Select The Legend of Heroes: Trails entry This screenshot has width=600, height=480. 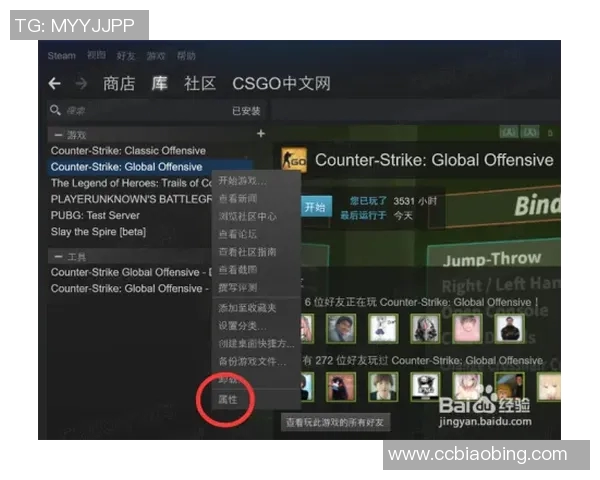tap(131, 183)
